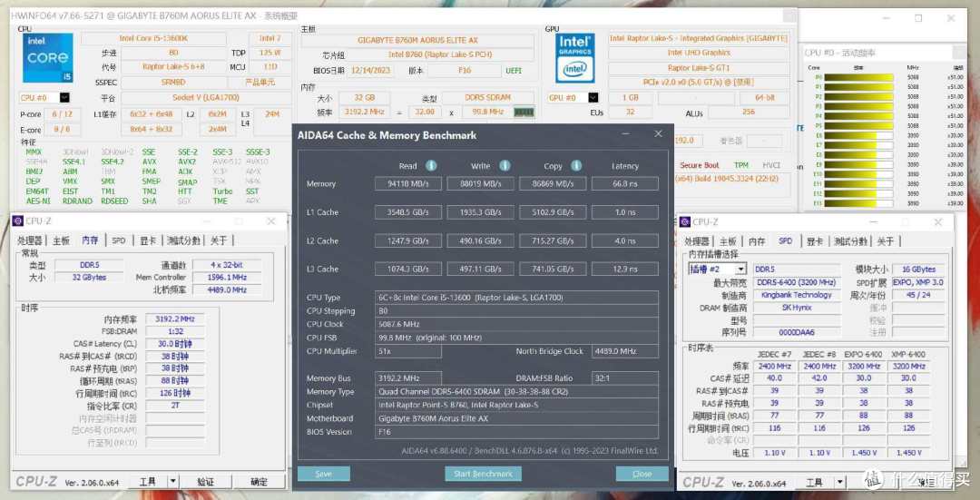Close the AIDA64 benchmark window with X
The height and width of the screenshot is (500, 980).
658,133
